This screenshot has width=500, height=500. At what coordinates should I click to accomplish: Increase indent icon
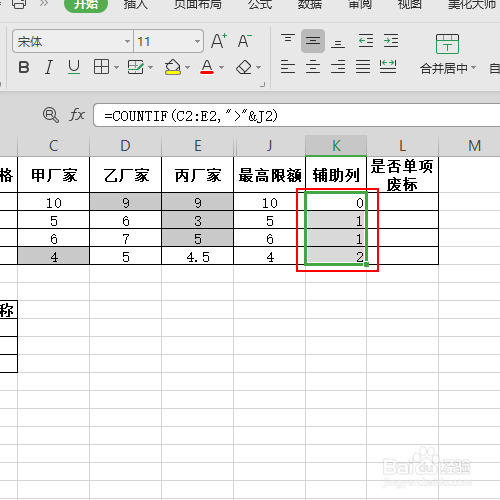391,41
